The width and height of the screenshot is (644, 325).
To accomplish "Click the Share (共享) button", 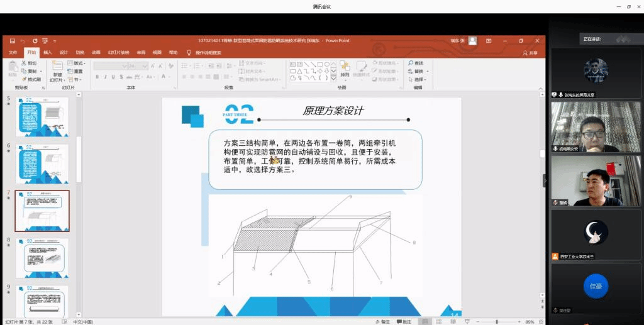I will point(530,53).
